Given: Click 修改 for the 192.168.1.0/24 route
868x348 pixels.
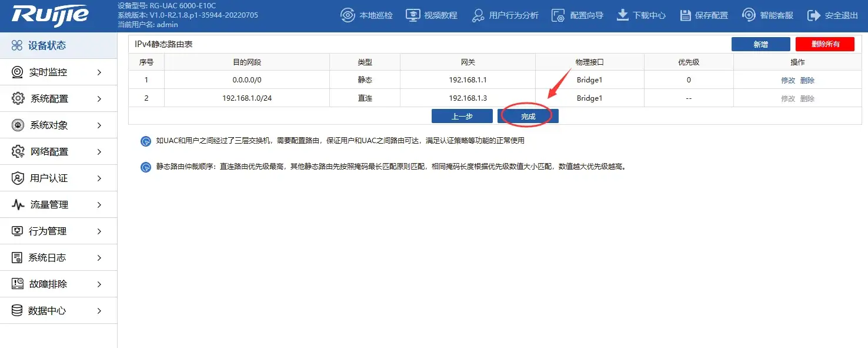Looking at the screenshot, I should click(788, 98).
